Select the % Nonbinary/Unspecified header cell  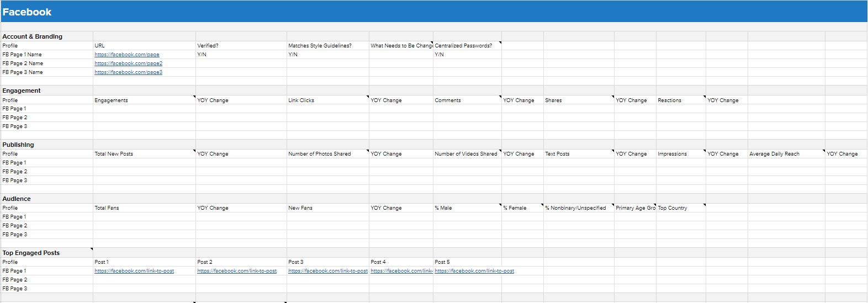click(575, 208)
